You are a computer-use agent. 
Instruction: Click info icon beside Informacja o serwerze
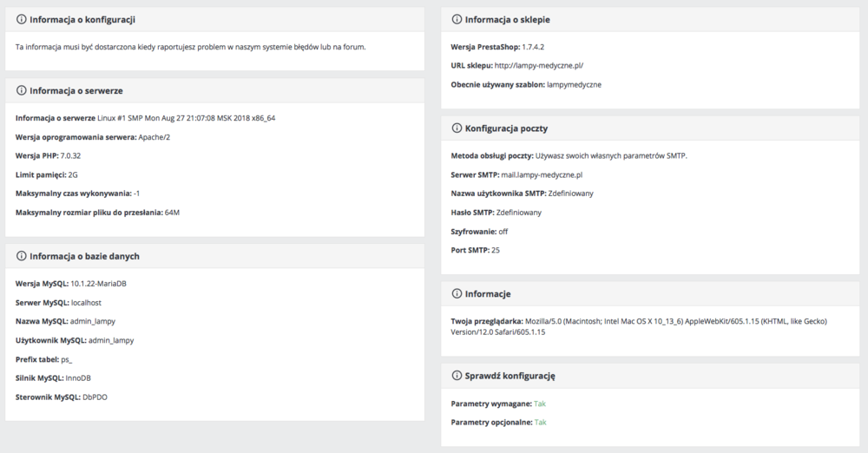click(x=22, y=90)
